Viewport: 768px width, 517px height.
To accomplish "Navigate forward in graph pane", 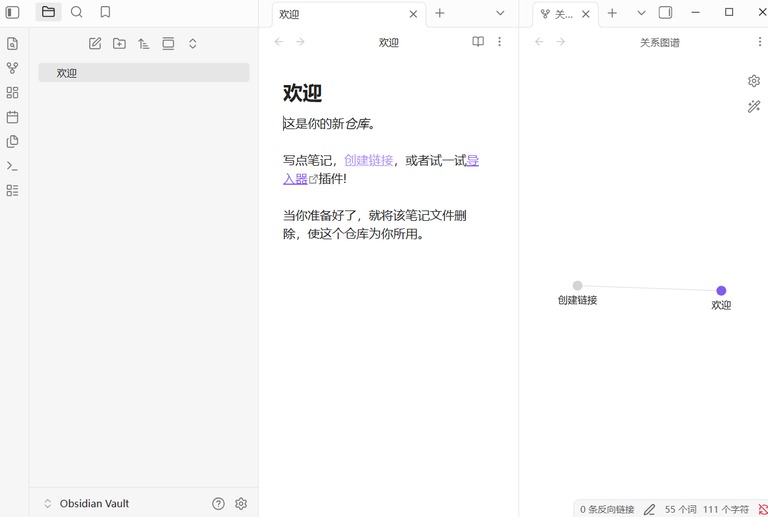I will [x=561, y=42].
